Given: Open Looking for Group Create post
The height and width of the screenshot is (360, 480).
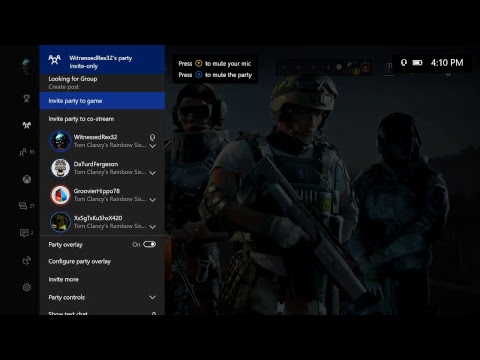Looking at the screenshot, I should (x=102, y=83).
